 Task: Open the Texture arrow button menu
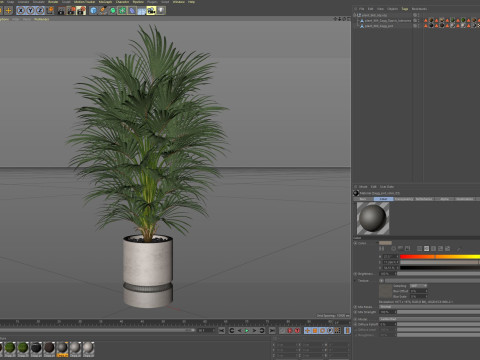381,281
